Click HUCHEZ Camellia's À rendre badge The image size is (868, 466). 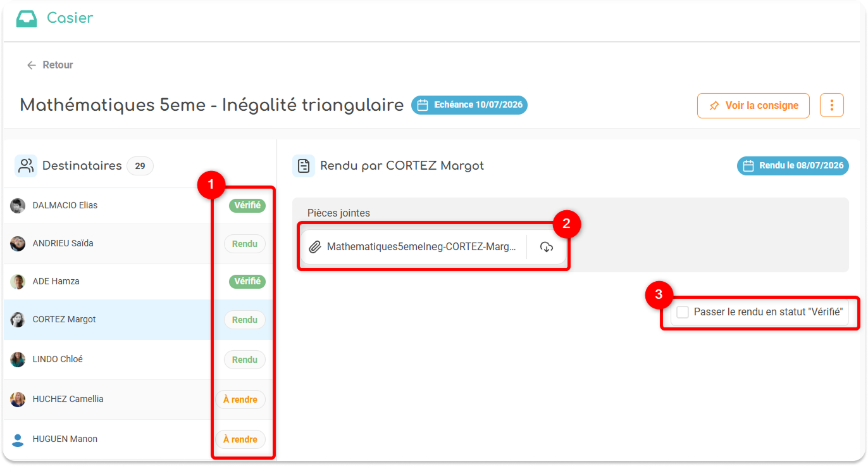click(240, 400)
